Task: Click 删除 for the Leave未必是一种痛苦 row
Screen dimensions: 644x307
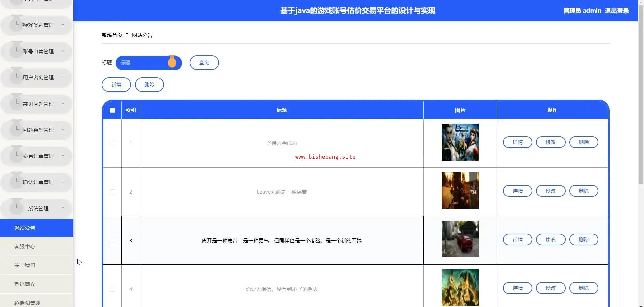Action: 584,191
